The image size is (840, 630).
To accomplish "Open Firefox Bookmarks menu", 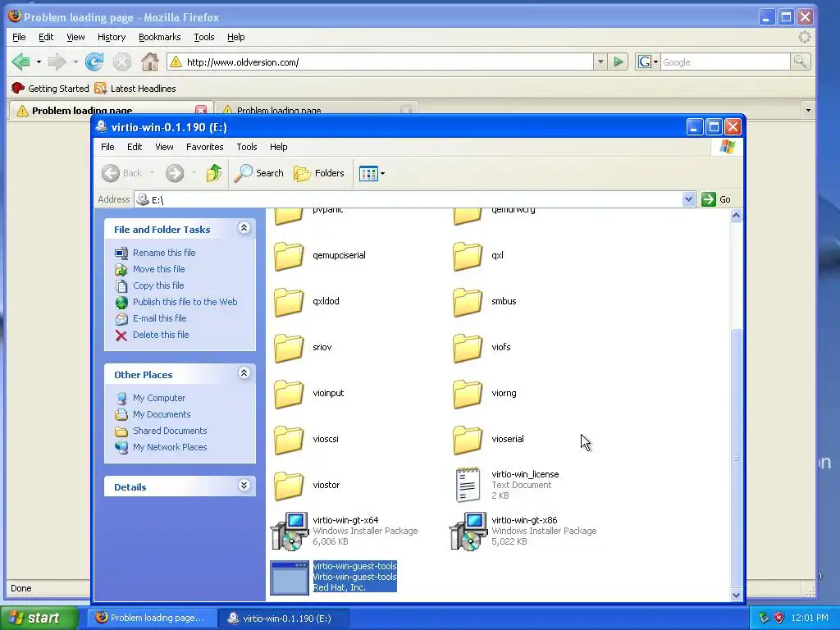I will 160,37.
